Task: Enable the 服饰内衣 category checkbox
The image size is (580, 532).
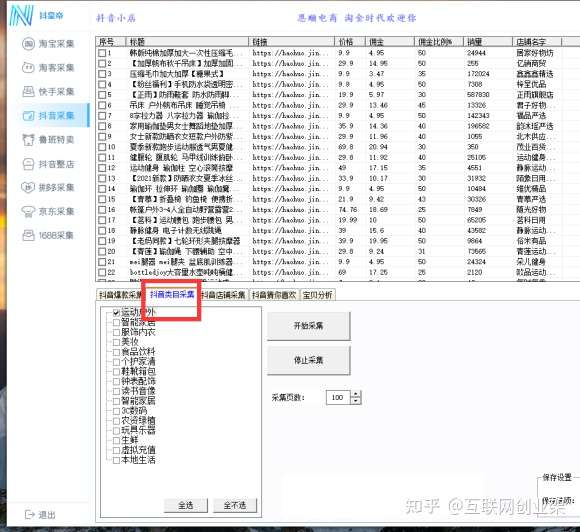Action: tap(117, 332)
